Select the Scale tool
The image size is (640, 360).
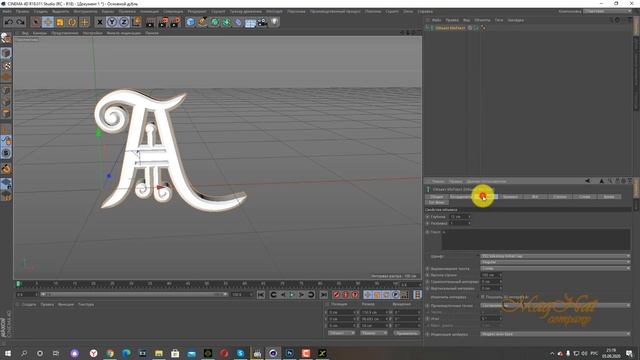(x=60, y=22)
